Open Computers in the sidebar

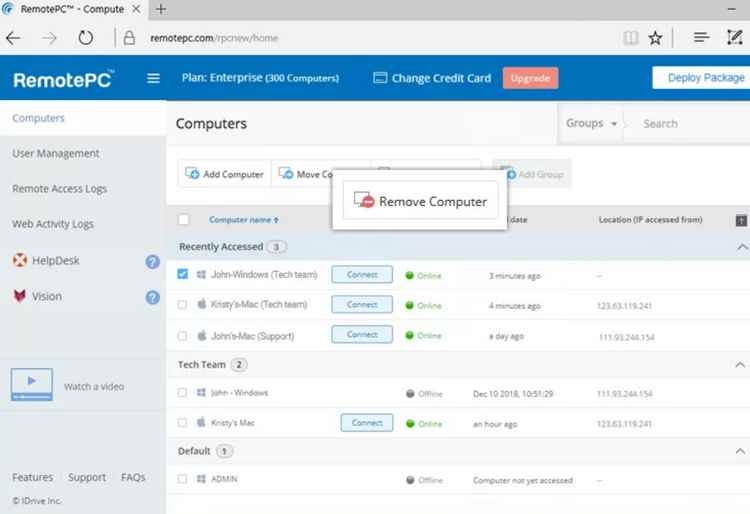tap(38, 118)
